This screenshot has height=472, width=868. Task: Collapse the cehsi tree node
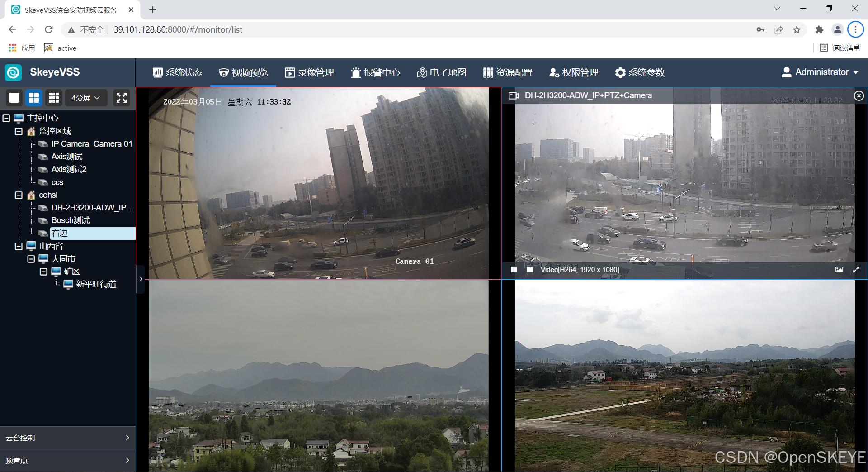[x=19, y=195]
